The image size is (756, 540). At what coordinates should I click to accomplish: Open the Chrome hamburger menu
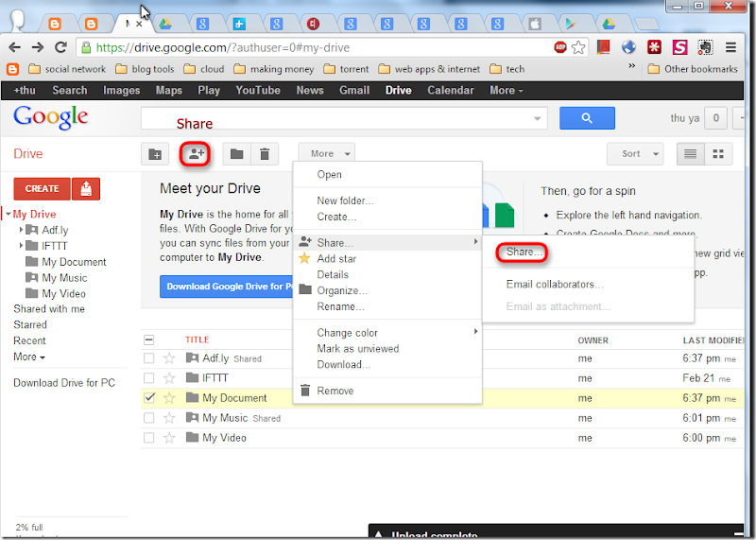point(730,47)
